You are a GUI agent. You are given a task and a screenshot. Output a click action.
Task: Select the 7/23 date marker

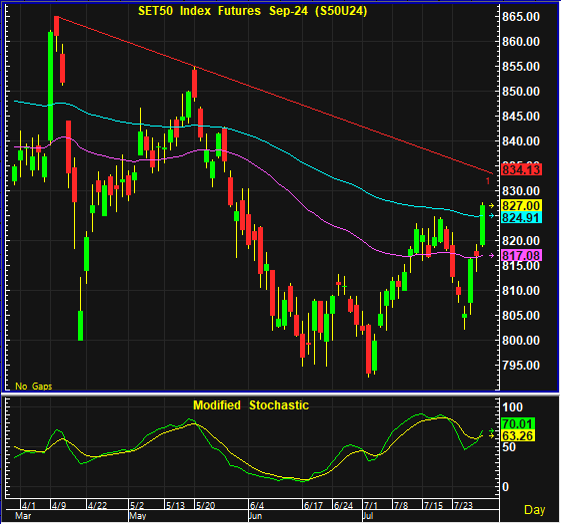click(463, 506)
